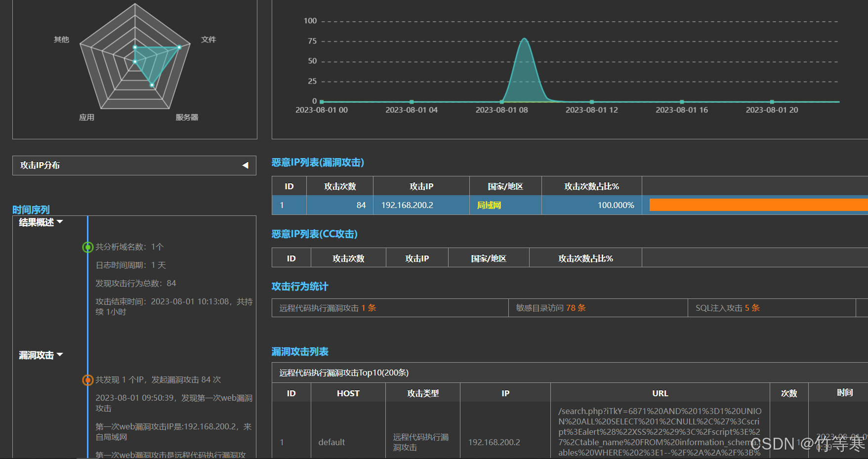
Task: Click the 100.000% percentage cell
Action: (592, 205)
